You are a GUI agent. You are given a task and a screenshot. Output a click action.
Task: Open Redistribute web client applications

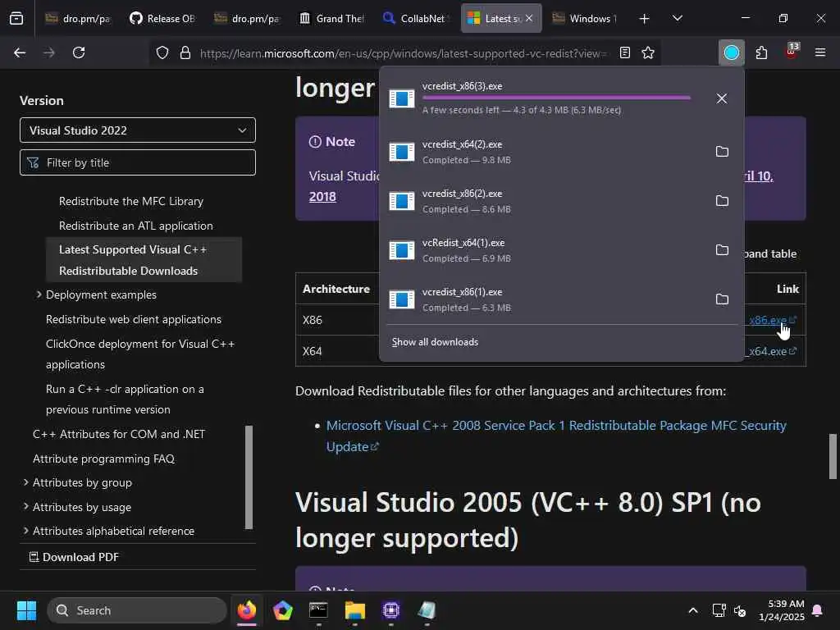134,319
